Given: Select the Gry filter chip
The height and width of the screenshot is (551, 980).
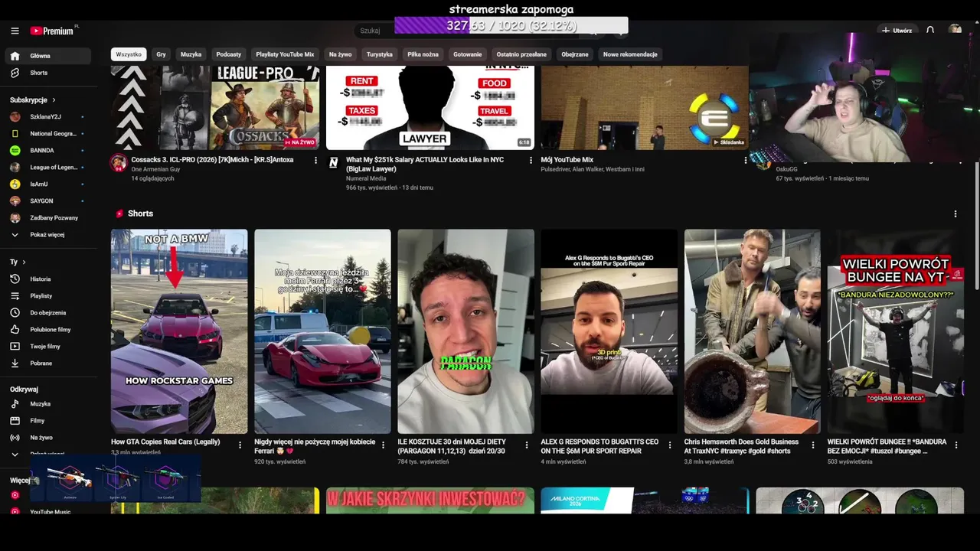Looking at the screenshot, I should 161,54.
